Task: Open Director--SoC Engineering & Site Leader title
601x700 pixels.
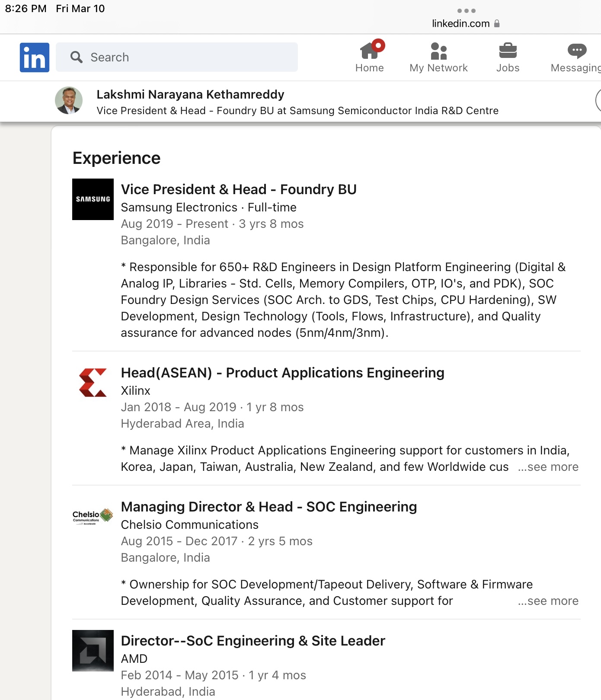Action: [x=253, y=641]
